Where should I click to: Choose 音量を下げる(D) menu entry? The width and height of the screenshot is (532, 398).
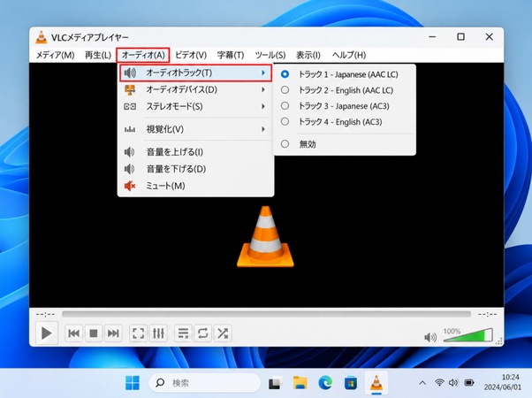tap(196, 169)
